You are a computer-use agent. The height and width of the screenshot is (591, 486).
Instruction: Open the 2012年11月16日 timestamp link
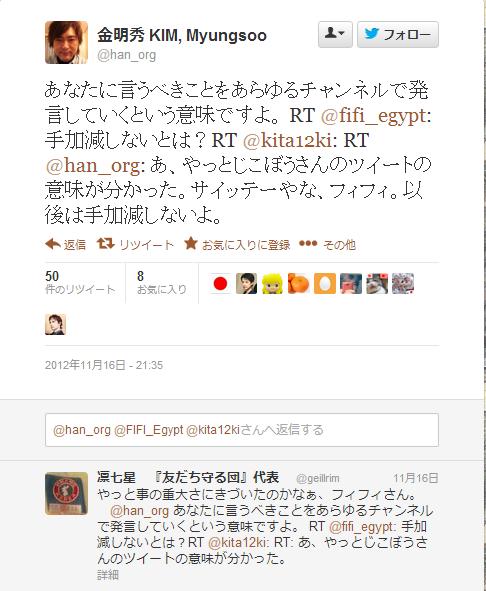[104, 365]
